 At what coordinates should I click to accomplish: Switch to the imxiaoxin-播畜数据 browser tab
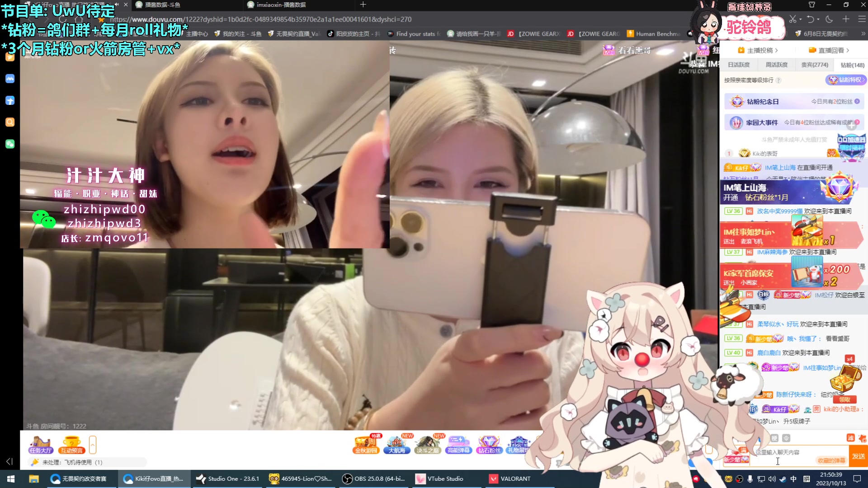[298, 5]
